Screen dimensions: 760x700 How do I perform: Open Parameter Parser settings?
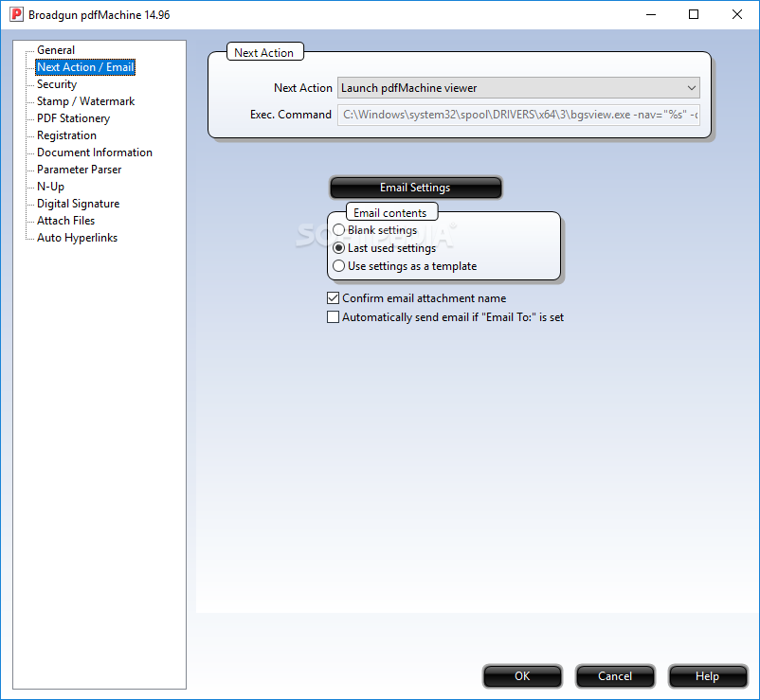coord(79,169)
